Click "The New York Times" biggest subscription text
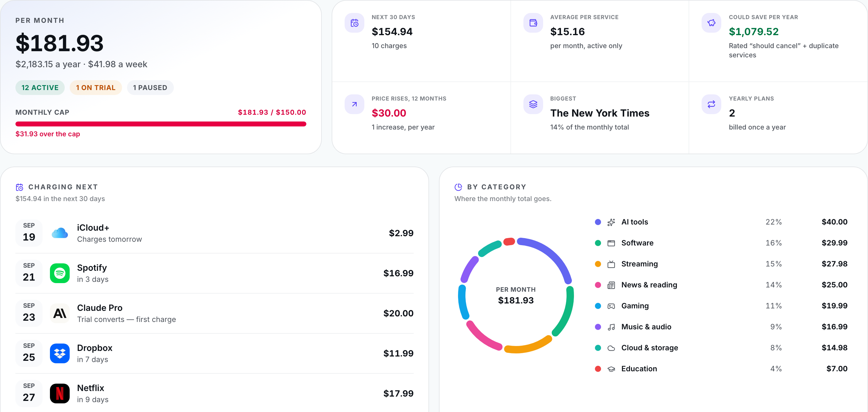The image size is (868, 412). click(x=600, y=113)
